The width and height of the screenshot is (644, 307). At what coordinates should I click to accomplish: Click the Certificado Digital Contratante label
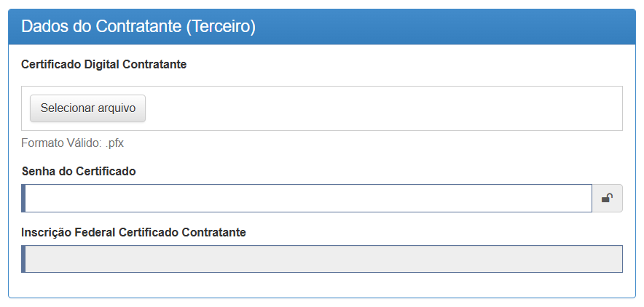[x=104, y=65]
